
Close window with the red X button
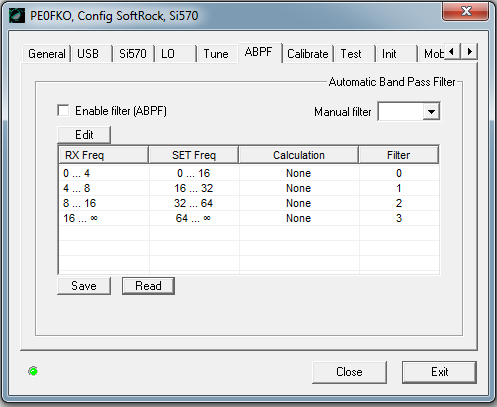(x=466, y=11)
